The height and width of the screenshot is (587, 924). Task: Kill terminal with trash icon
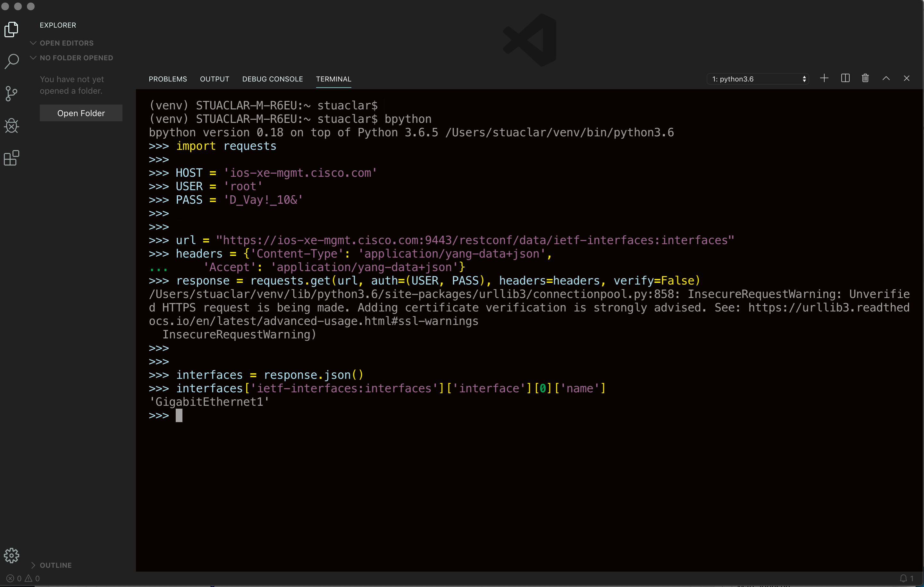coord(865,78)
